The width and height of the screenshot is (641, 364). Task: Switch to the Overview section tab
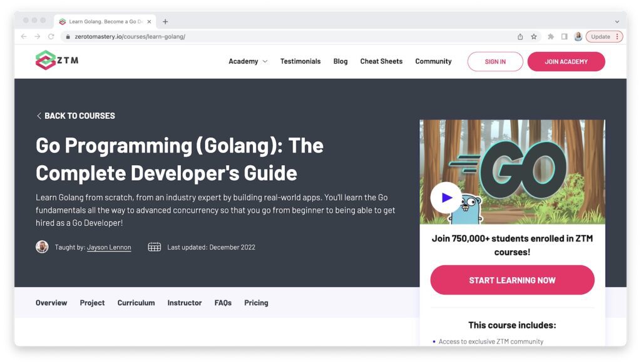pos(51,303)
